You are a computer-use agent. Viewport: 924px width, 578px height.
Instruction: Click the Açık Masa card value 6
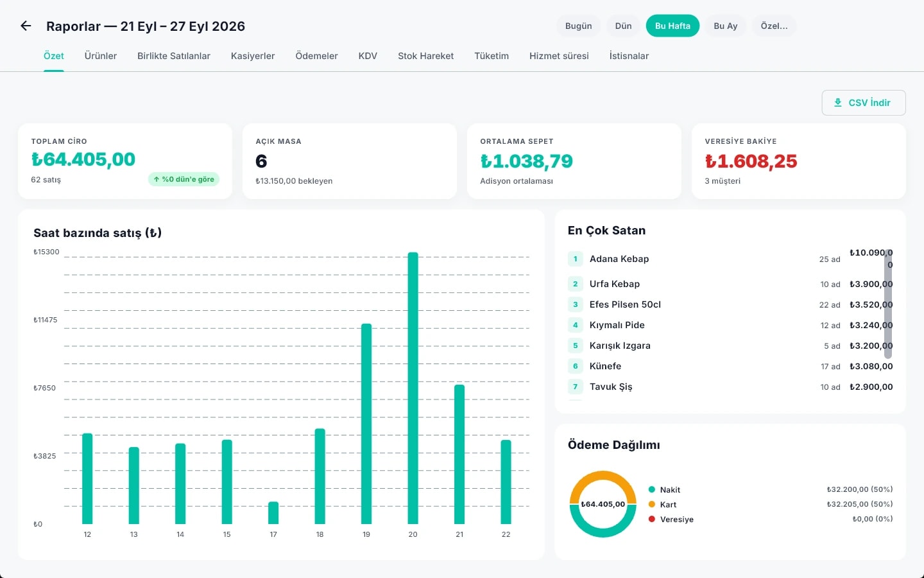click(261, 161)
